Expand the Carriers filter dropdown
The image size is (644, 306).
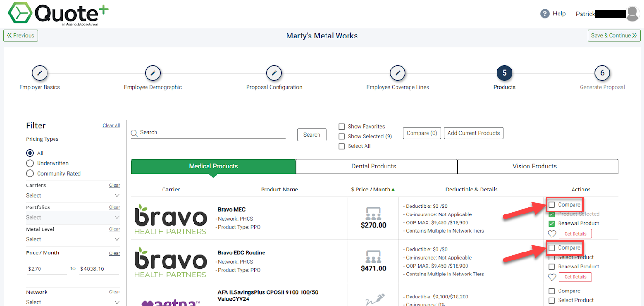73,196
